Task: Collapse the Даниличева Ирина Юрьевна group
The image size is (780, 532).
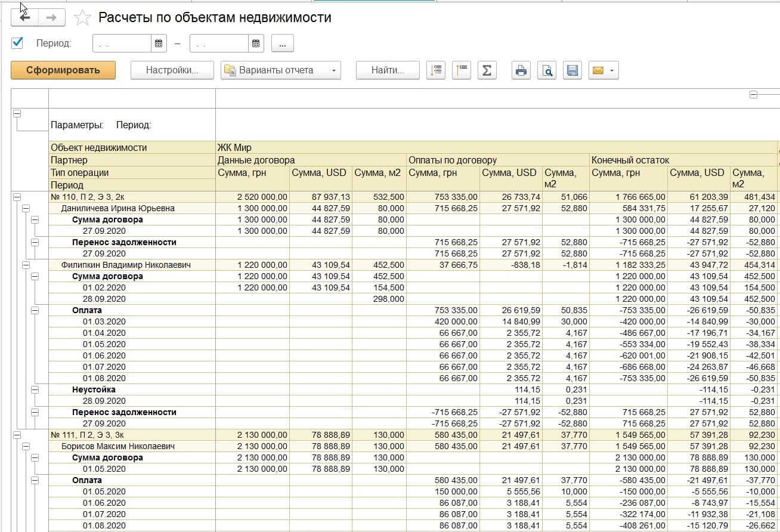Action: (26, 208)
